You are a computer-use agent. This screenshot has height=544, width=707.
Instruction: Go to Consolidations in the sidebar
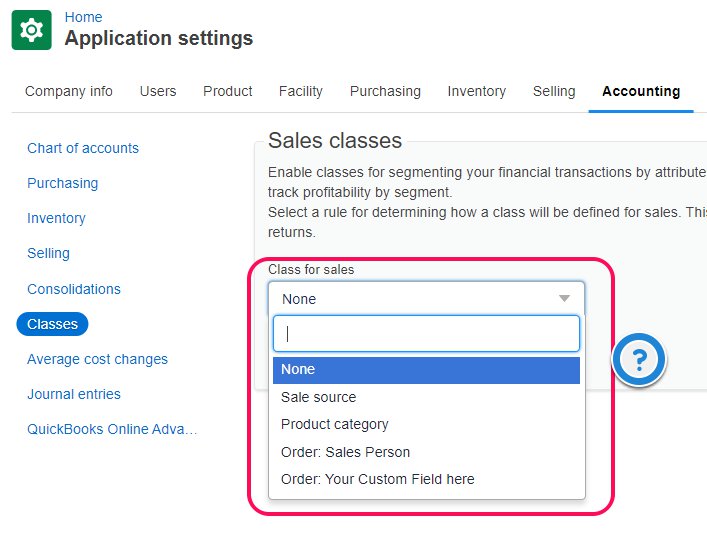[74, 289]
